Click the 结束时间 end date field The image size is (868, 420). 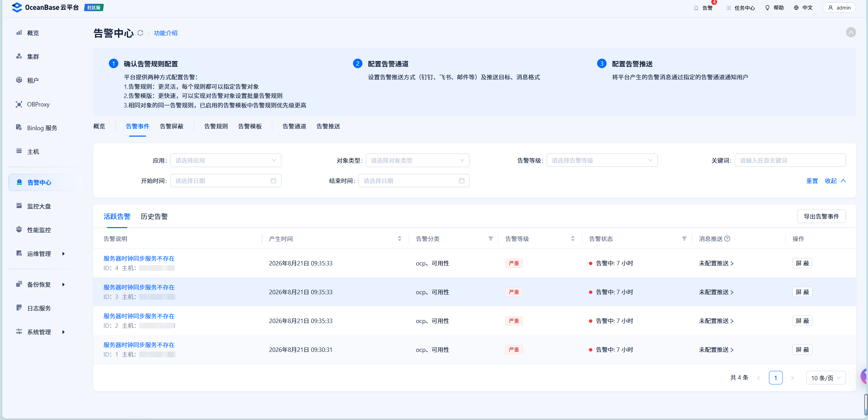point(414,181)
